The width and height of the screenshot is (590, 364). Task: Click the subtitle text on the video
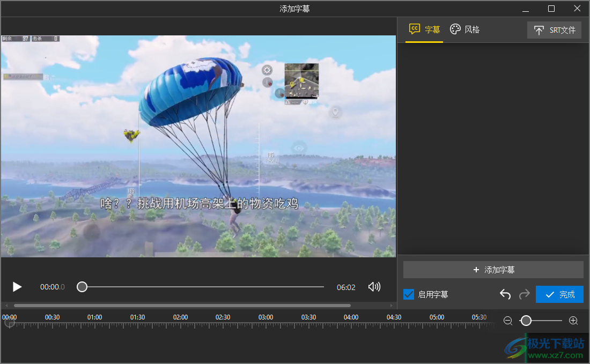click(199, 203)
